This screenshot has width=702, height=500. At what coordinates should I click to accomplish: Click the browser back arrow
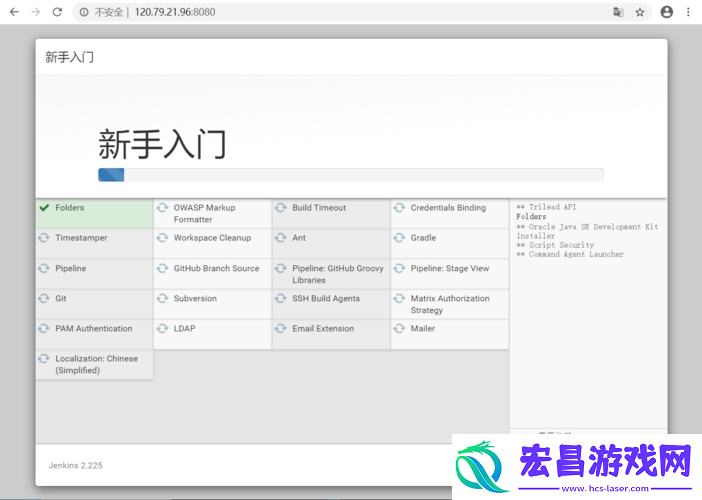pyautogui.click(x=14, y=12)
